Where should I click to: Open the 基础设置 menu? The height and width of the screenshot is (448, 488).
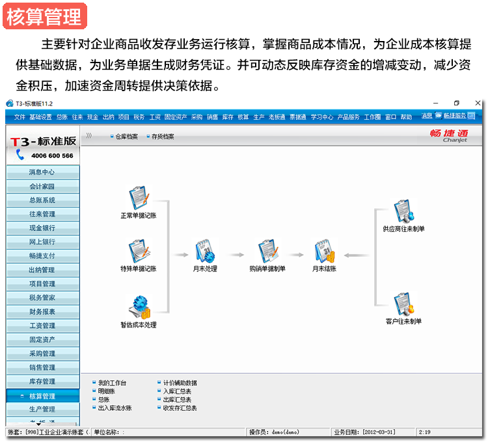coord(40,117)
